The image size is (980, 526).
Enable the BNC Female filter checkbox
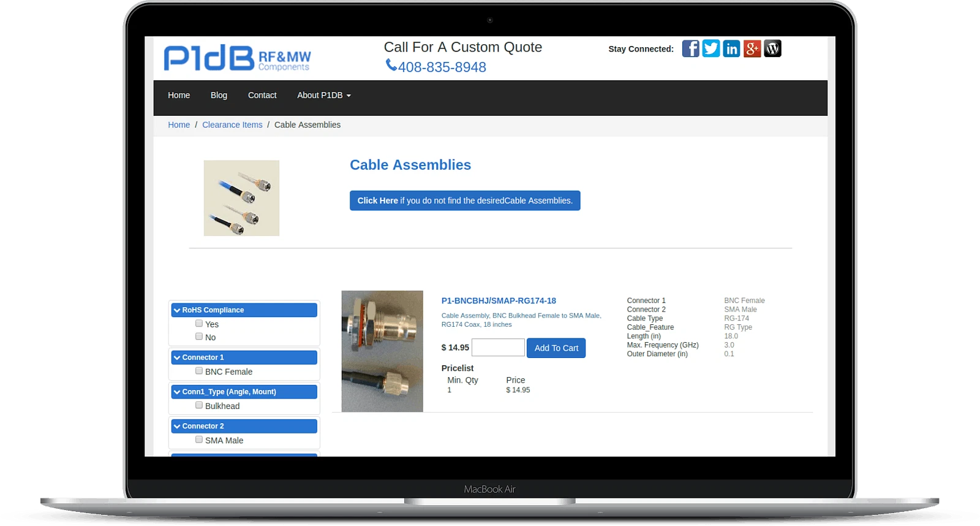coord(199,371)
